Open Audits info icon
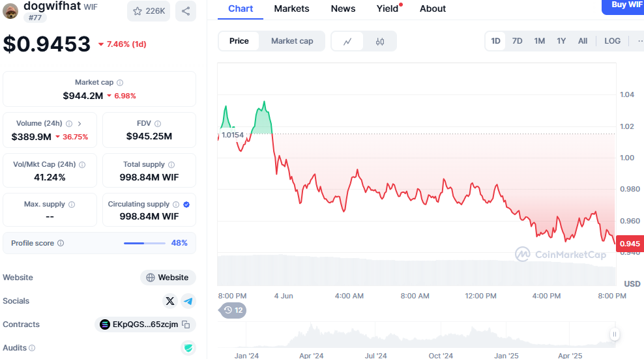This screenshot has width=644, height=359. point(32,348)
